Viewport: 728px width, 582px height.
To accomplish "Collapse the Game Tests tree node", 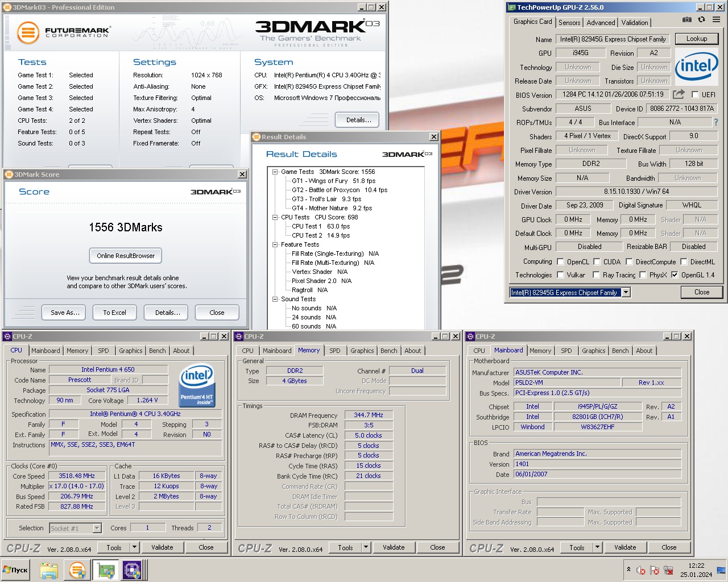I will (275, 172).
